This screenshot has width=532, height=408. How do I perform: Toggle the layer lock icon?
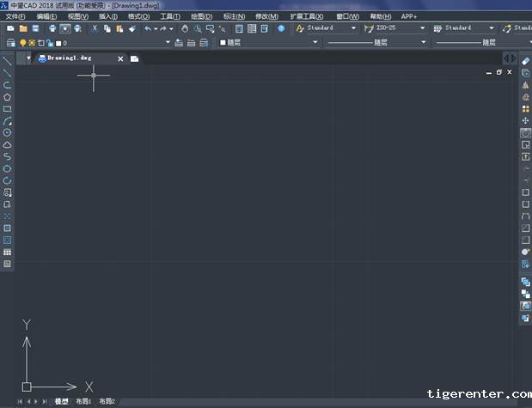click(49, 42)
